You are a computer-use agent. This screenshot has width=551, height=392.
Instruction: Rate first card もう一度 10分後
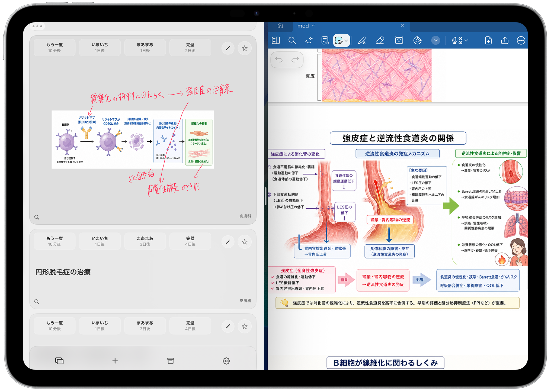[55, 47]
